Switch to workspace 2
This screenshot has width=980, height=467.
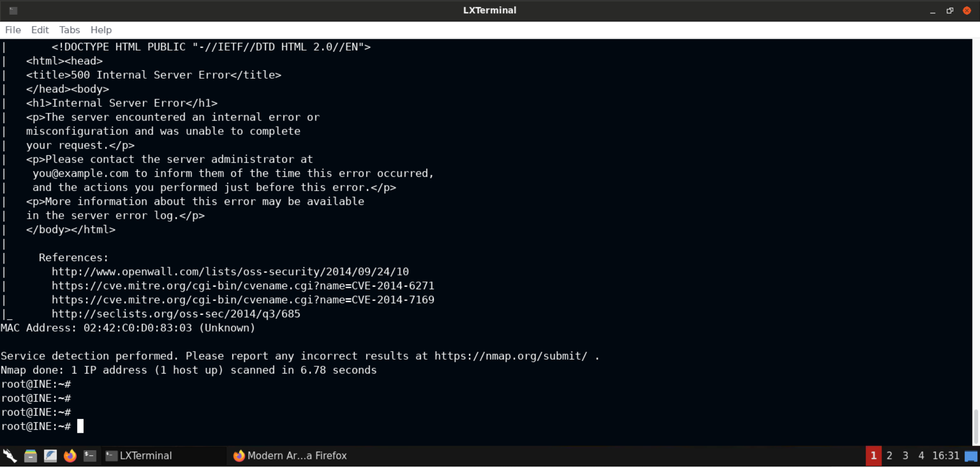point(889,456)
